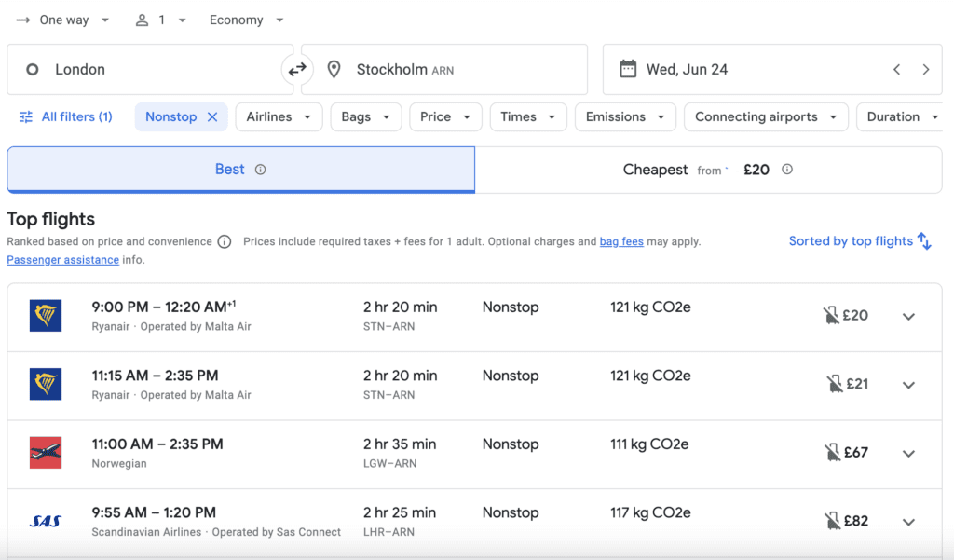
Task: Expand details for the 9:00 PM Ryanair flight
Action: click(908, 316)
